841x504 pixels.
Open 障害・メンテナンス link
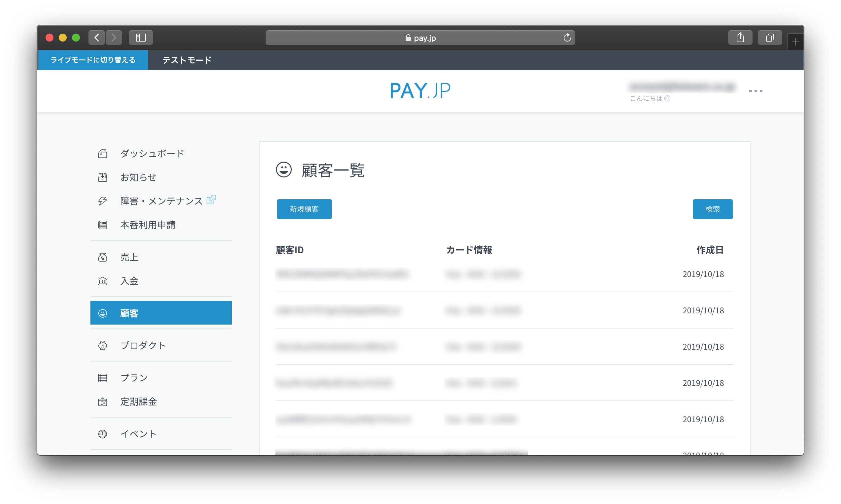(x=161, y=201)
